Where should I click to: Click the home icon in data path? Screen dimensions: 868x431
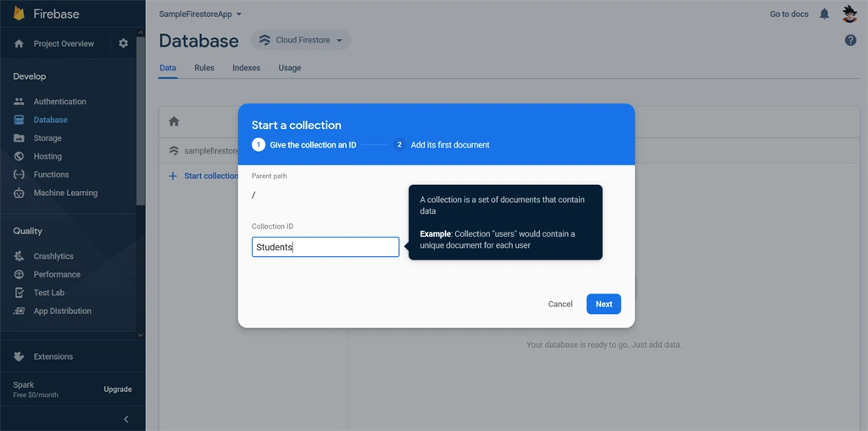(174, 120)
